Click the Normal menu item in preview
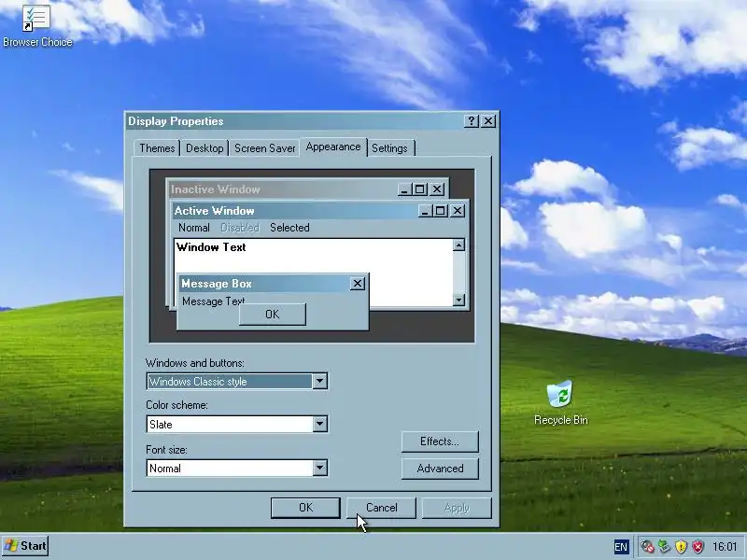The height and width of the screenshot is (560, 747). tap(194, 228)
